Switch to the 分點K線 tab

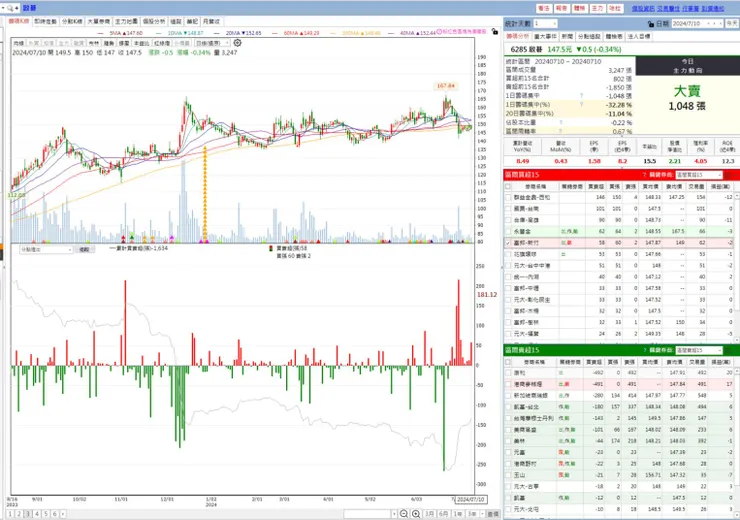[72, 22]
